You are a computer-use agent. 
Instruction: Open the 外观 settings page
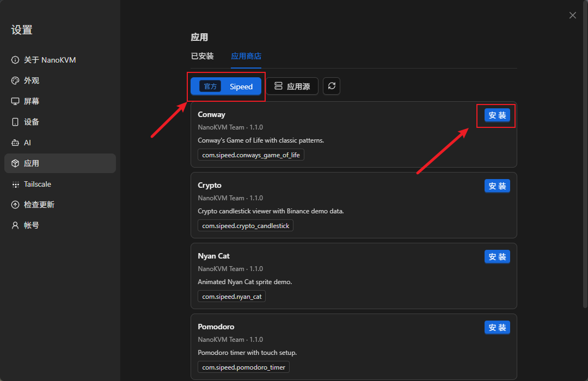pos(60,81)
